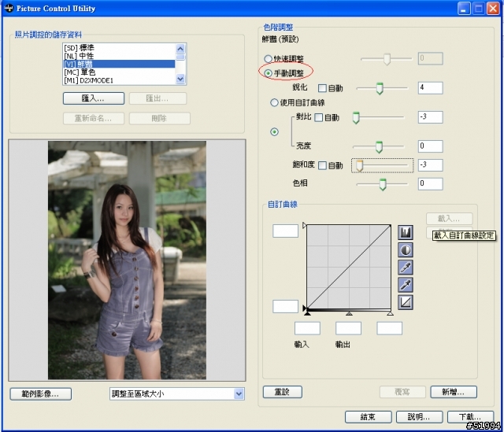
Task: Click the custom tone curve graph
Action: point(349,267)
